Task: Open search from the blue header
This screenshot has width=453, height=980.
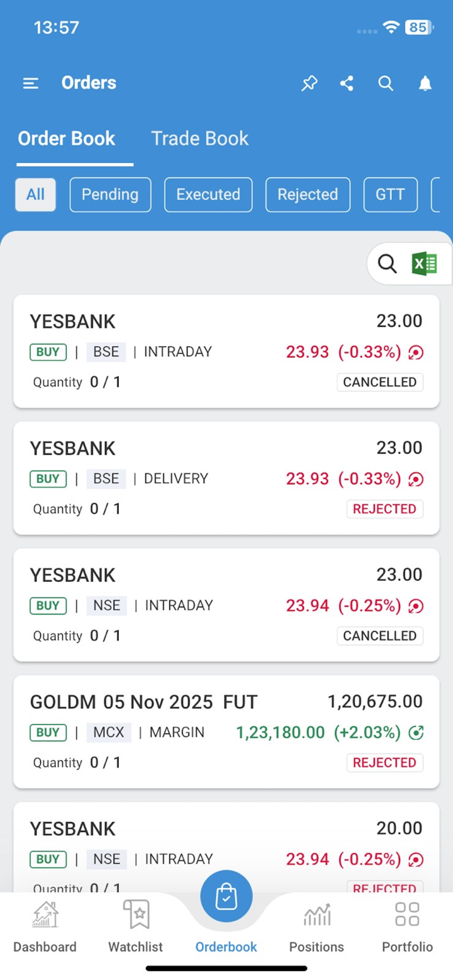Action: point(386,83)
